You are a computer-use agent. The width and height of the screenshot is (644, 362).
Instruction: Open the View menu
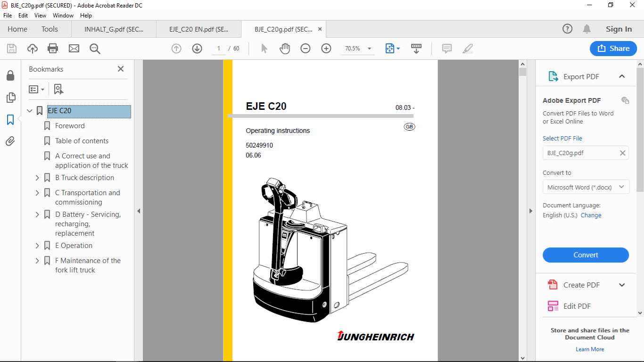pos(40,16)
